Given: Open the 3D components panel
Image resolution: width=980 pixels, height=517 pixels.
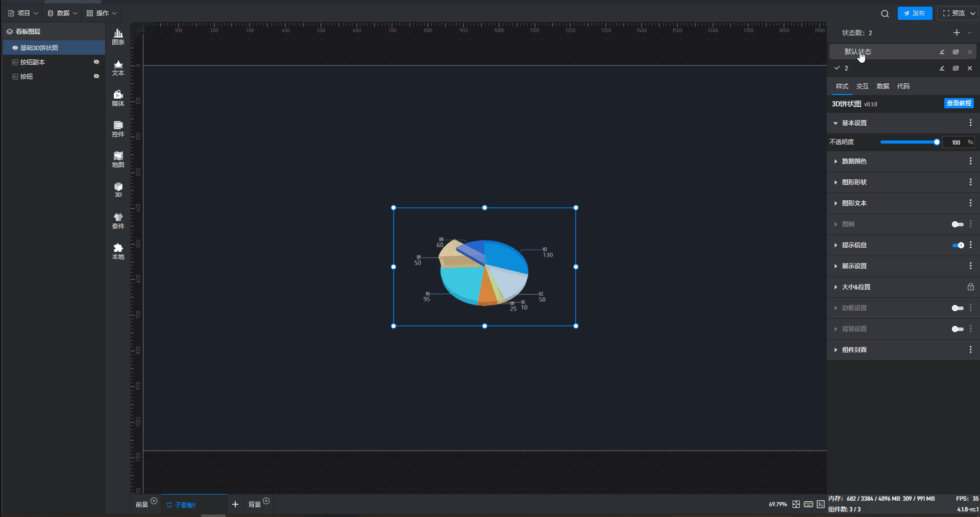Looking at the screenshot, I should tap(118, 190).
